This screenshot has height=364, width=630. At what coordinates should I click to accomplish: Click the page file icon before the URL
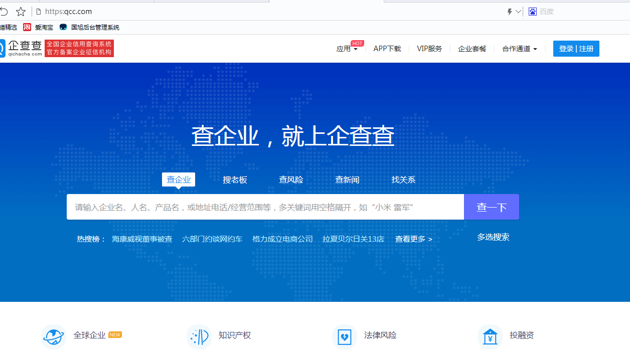click(x=38, y=12)
